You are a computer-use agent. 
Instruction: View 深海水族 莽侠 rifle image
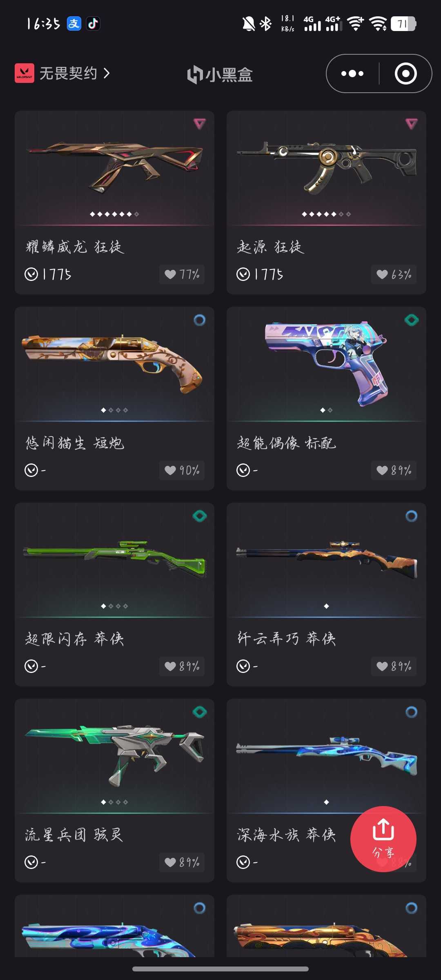click(326, 755)
